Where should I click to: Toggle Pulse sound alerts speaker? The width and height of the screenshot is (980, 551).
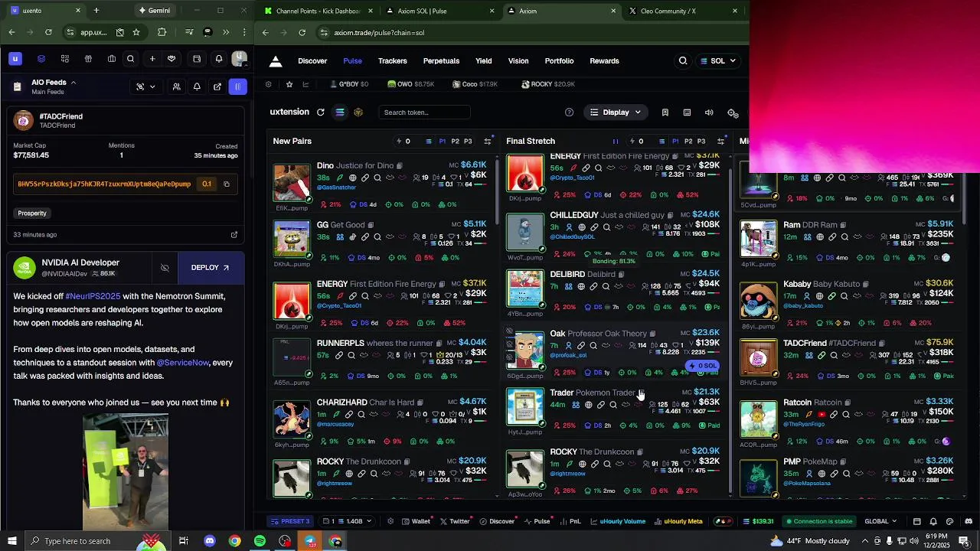[709, 112]
